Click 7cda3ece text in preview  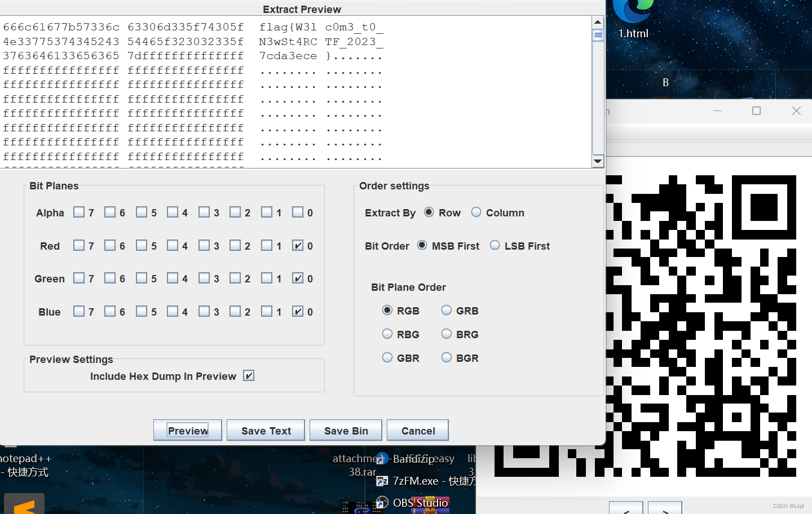click(x=288, y=56)
